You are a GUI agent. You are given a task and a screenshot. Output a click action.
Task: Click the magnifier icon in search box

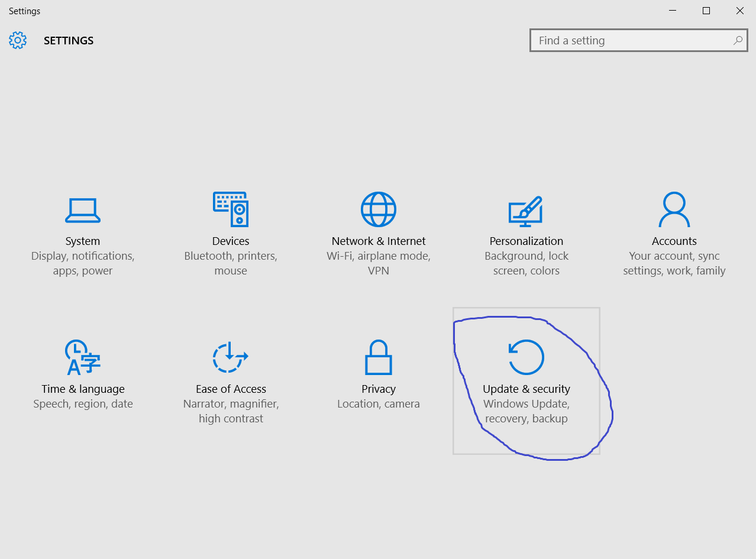coord(738,40)
